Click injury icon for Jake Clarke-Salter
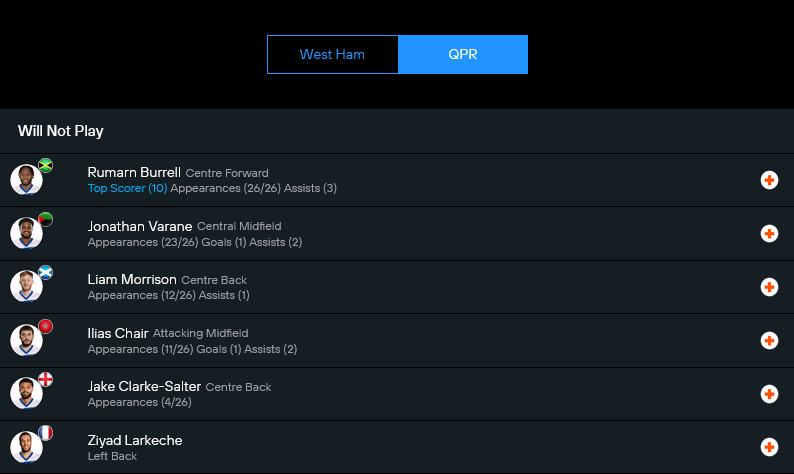Image resolution: width=794 pixels, height=474 pixels. tap(769, 394)
